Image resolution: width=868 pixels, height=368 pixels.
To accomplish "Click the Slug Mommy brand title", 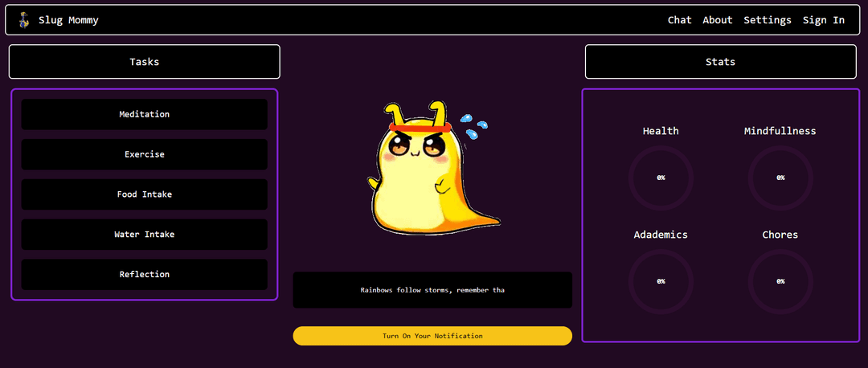I will click(x=68, y=20).
